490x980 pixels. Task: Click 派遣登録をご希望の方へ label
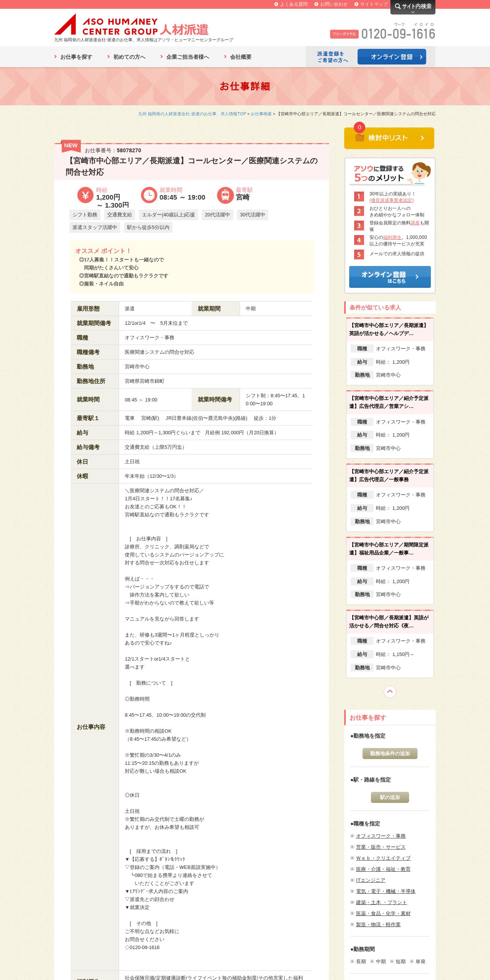pos(332,57)
